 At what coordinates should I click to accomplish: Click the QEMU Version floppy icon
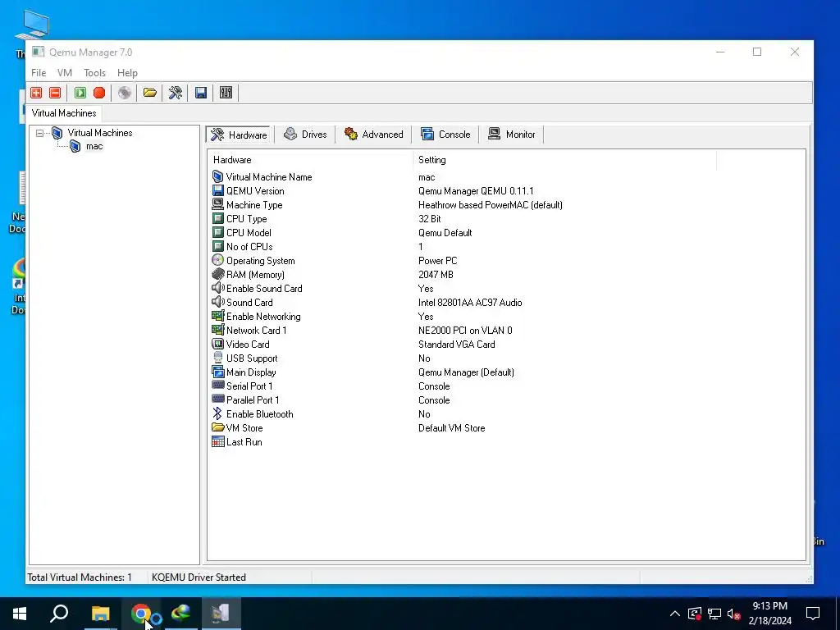(217, 190)
